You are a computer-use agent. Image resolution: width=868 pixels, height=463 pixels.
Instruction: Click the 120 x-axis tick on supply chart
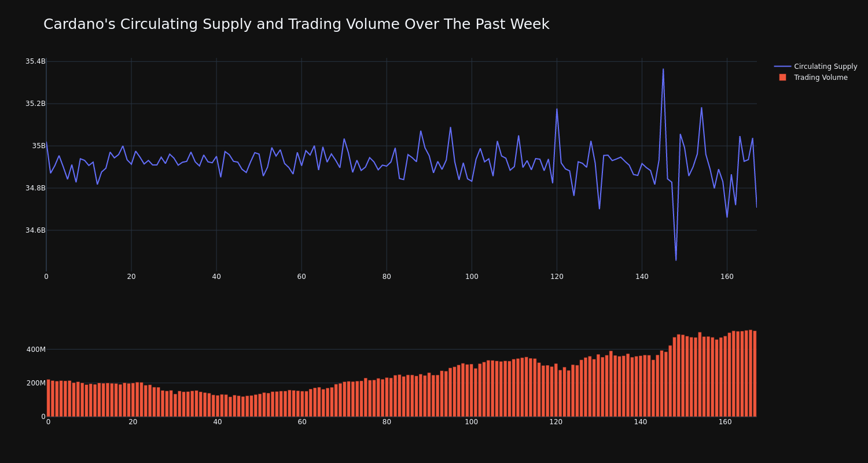pyautogui.click(x=557, y=277)
